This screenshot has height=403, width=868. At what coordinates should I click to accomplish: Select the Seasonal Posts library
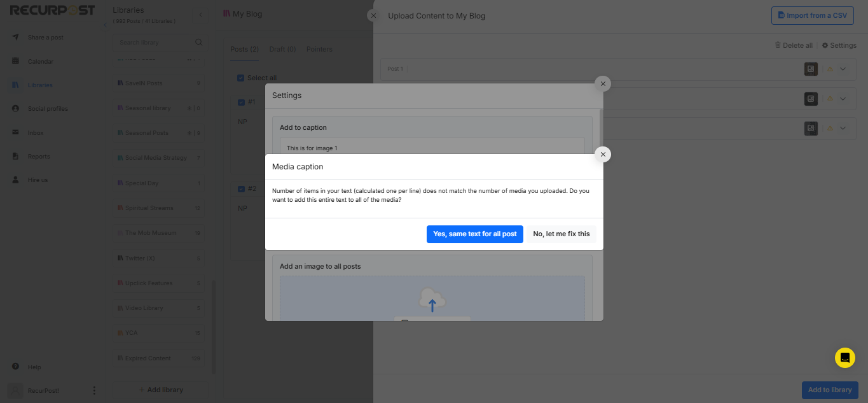(x=159, y=133)
